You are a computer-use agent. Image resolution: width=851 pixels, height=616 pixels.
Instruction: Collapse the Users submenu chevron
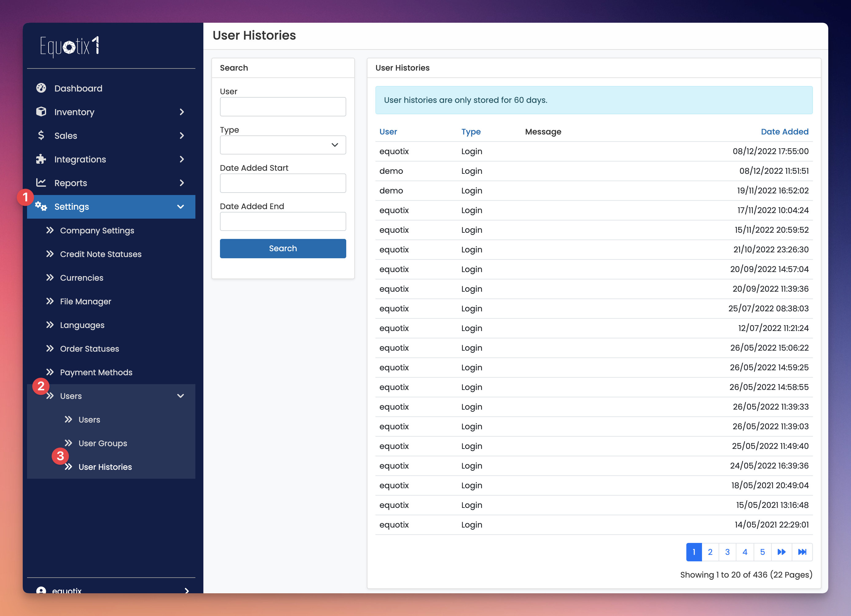pyautogui.click(x=180, y=396)
